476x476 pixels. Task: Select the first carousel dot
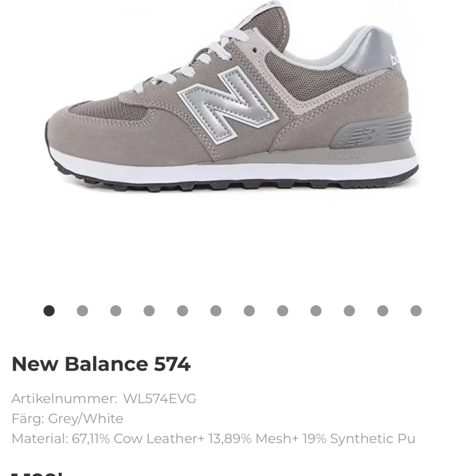pyautogui.click(x=49, y=311)
